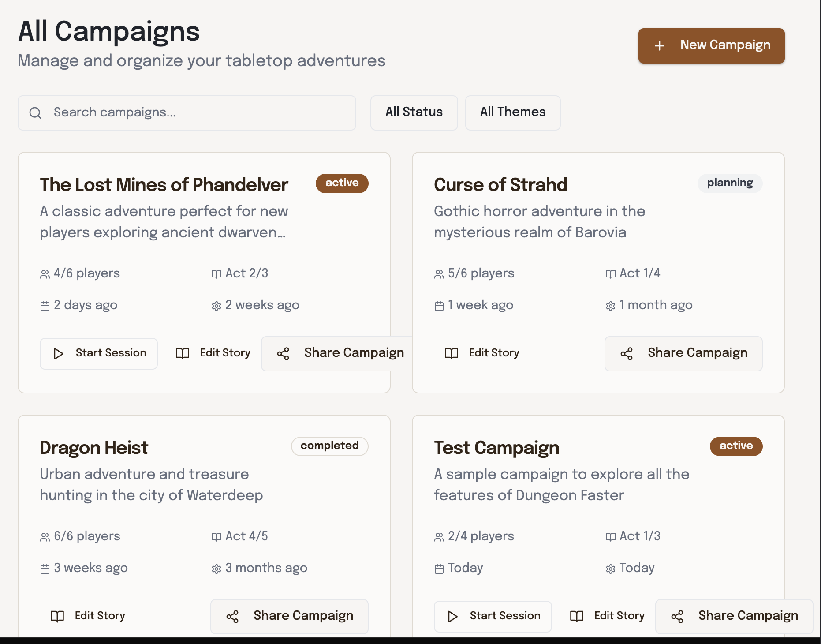The width and height of the screenshot is (821, 644).
Task: Edit Story for Test Campaign
Action: [x=607, y=616]
